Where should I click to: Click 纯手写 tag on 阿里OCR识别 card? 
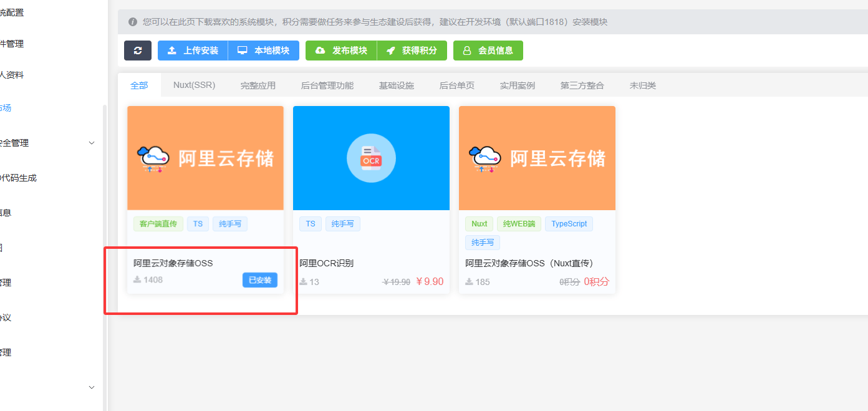pyautogui.click(x=343, y=224)
